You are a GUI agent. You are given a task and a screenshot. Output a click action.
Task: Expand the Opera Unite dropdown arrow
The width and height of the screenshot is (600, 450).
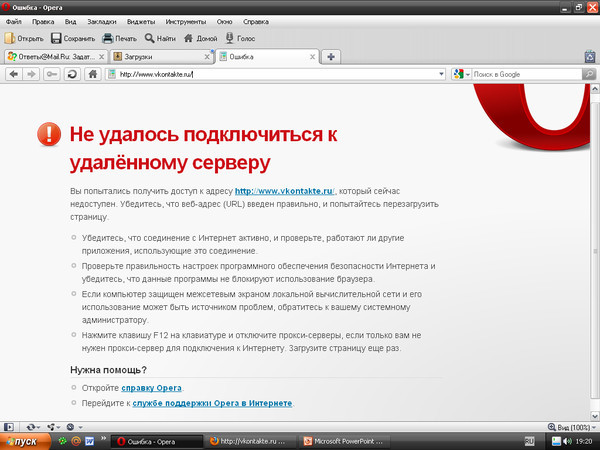tap(58, 427)
